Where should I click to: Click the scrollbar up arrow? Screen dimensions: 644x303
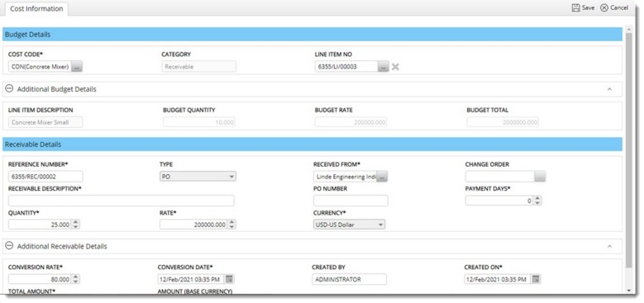pos(629,29)
